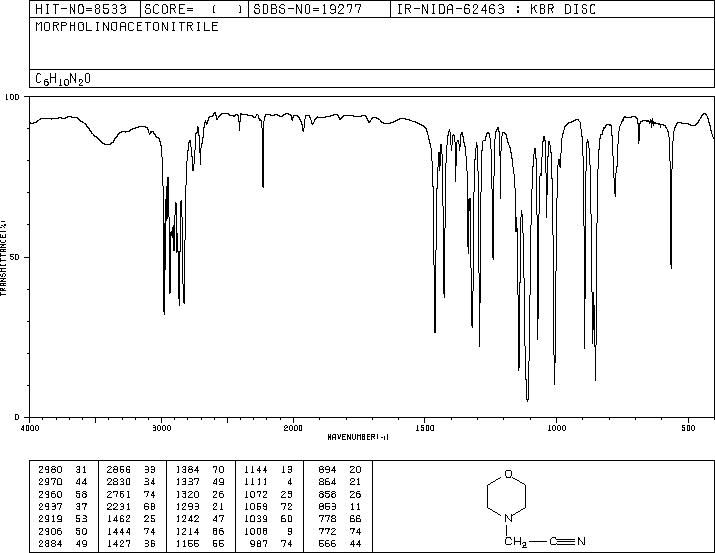
Task: Click the oxygen atom O in structure
Action: pos(508,474)
